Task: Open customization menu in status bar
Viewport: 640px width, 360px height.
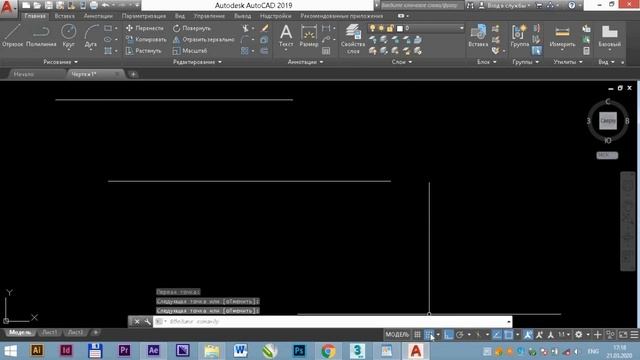Action: coord(634,335)
